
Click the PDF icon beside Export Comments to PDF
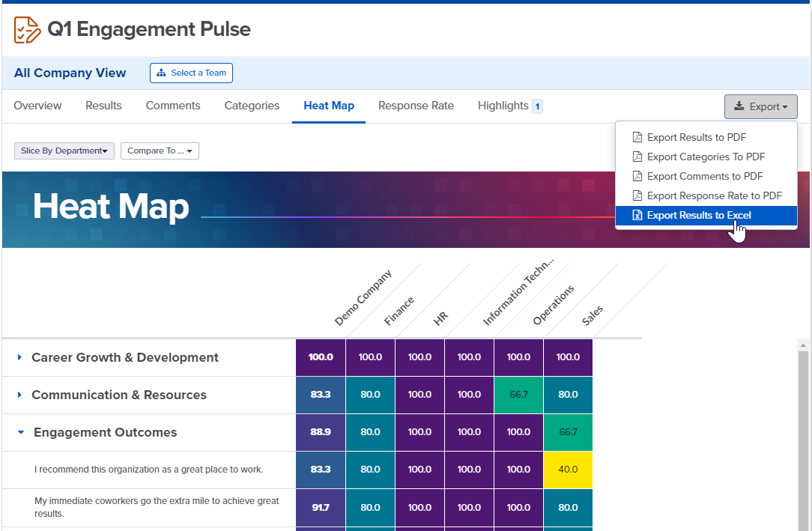pyautogui.click(x=637, y=177)
